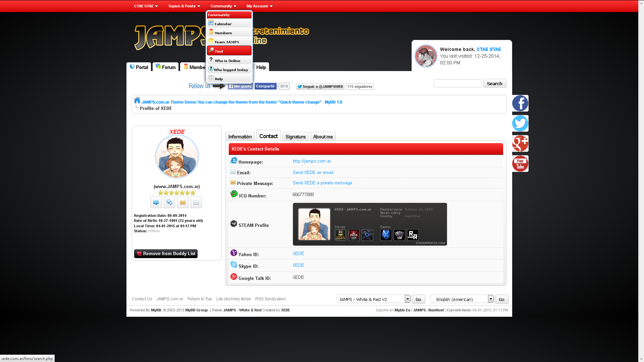
Task: Click the YouTube sidebar icon
Action: pos(520,164)
